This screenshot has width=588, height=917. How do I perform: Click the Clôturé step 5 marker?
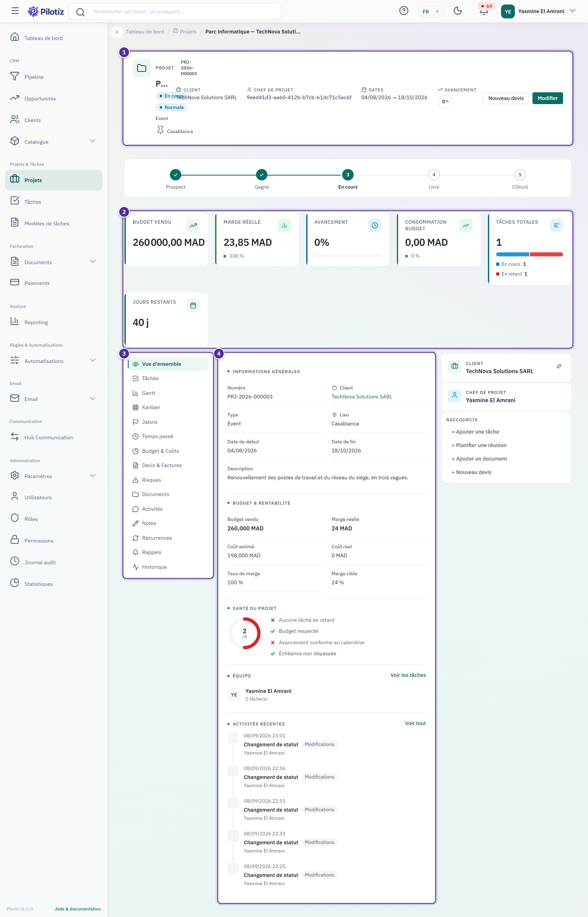520,175
